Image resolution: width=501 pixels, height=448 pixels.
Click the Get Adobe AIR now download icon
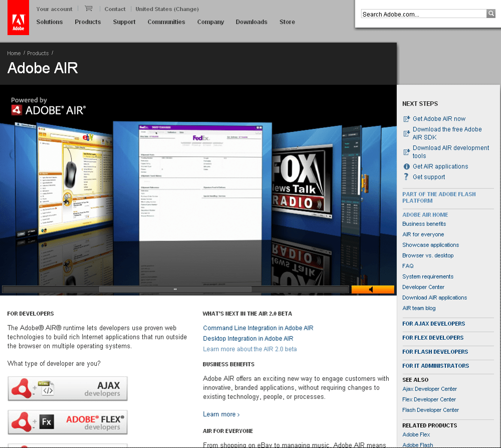click(x=406, y=119)
